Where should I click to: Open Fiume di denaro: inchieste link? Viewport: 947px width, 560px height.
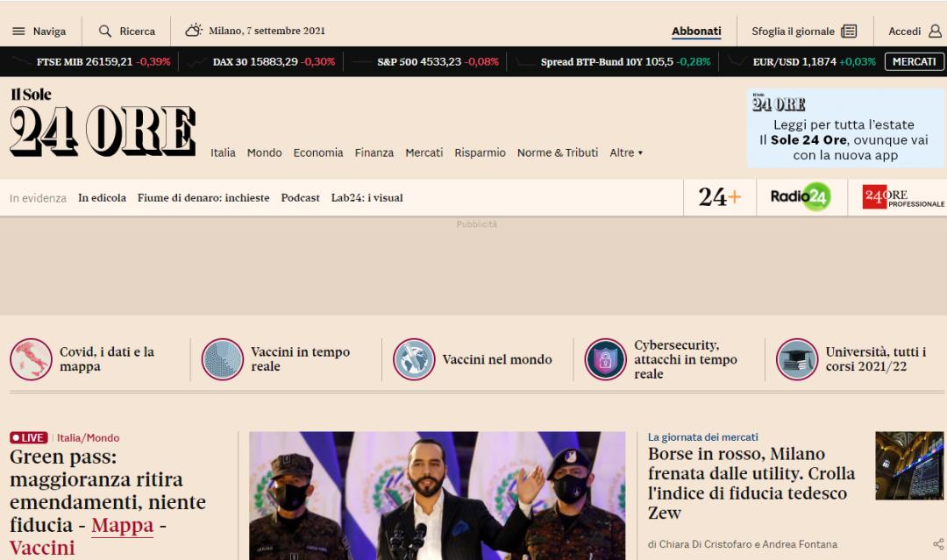coord(203,197)
